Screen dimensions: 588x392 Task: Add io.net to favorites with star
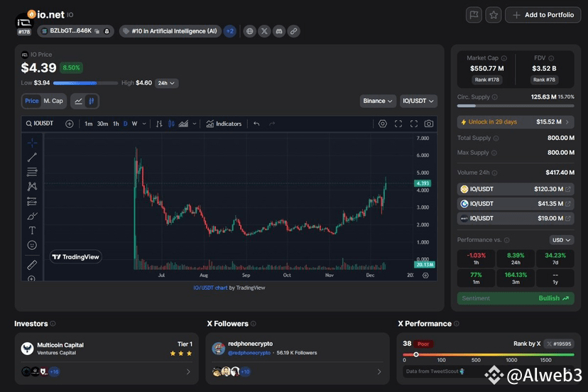point(494,15)
